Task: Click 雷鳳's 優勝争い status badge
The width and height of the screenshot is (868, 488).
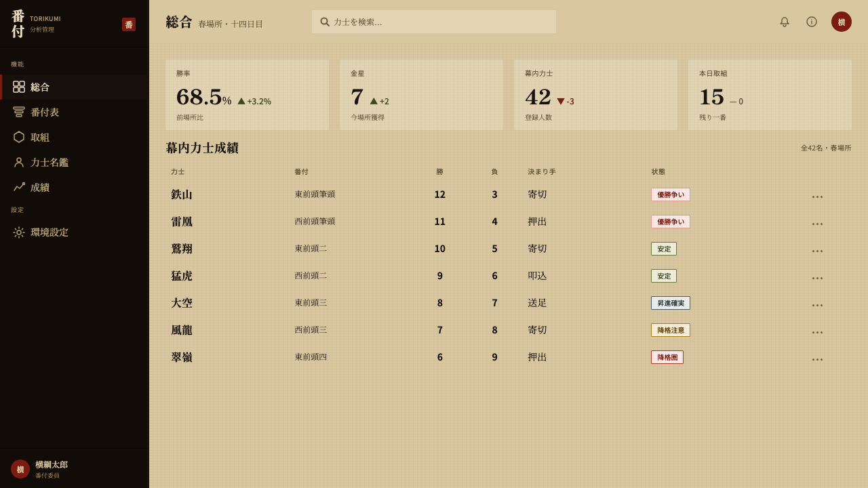Action: point(671,222)
